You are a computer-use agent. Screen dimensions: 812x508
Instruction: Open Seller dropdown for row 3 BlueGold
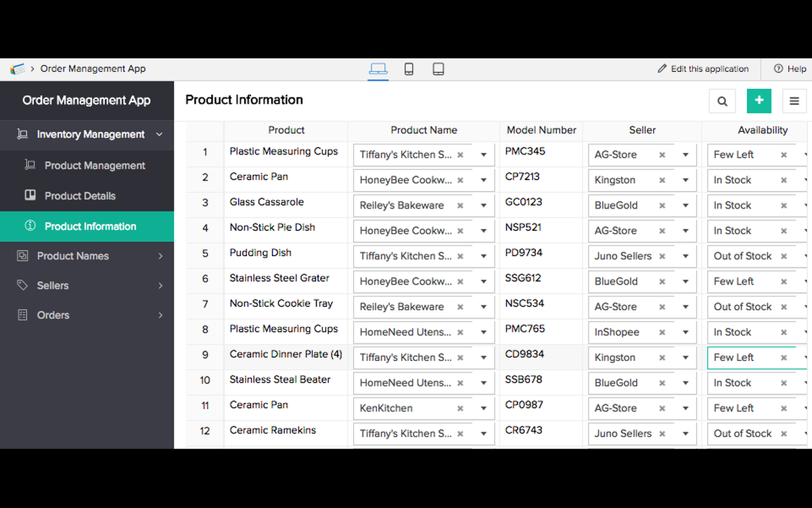coord(685,205)
